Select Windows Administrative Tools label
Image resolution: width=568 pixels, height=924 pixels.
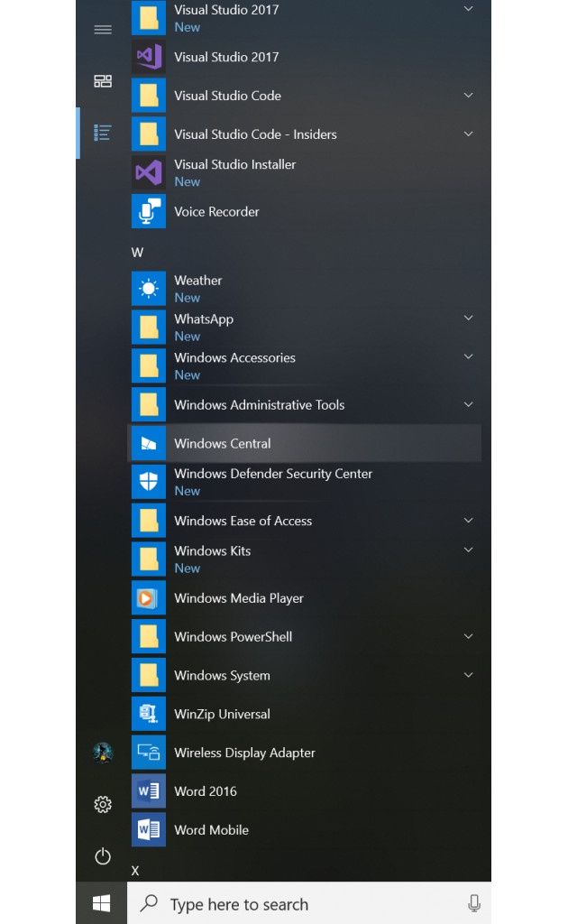260,405
